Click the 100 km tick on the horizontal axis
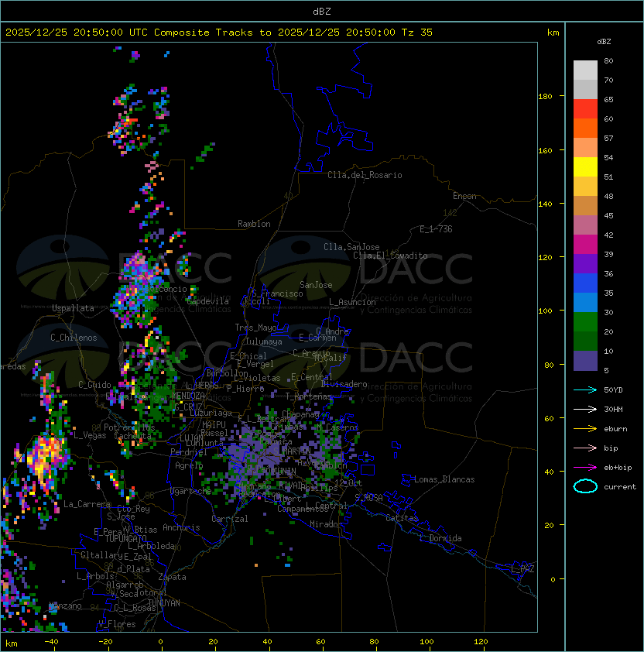 426,642
